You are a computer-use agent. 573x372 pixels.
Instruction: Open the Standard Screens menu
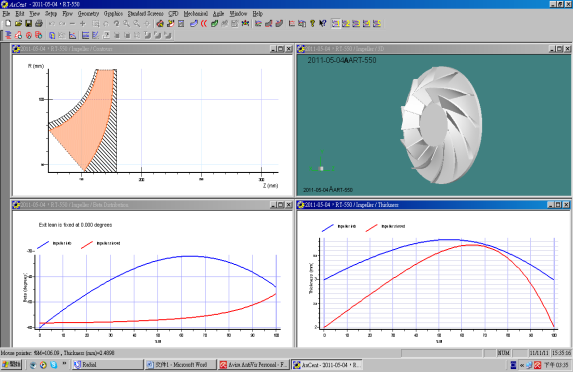click(145, 14)
